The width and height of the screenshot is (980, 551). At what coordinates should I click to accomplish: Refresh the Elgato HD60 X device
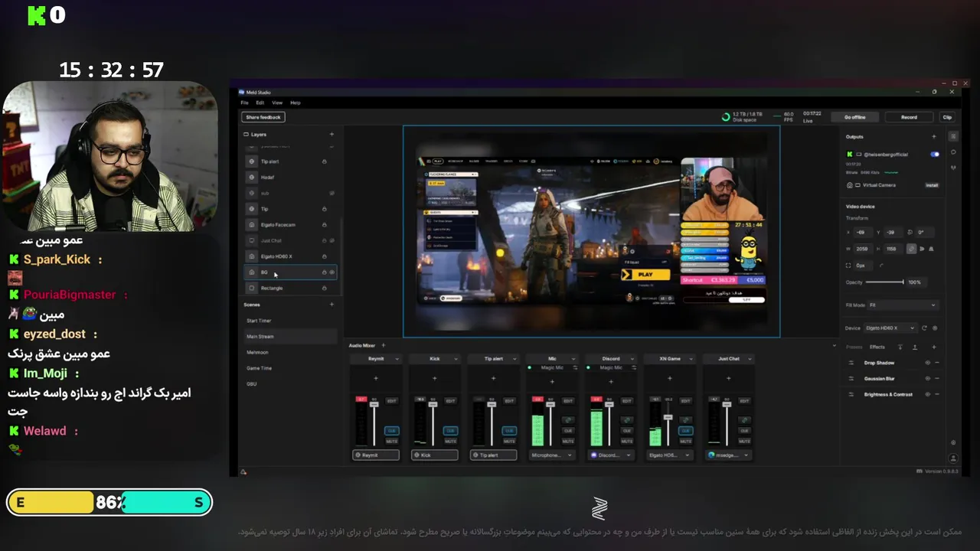click(924, 328)
